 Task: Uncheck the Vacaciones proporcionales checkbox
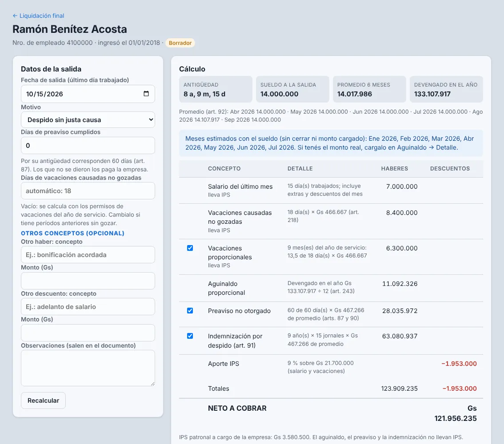click(190, 248)
